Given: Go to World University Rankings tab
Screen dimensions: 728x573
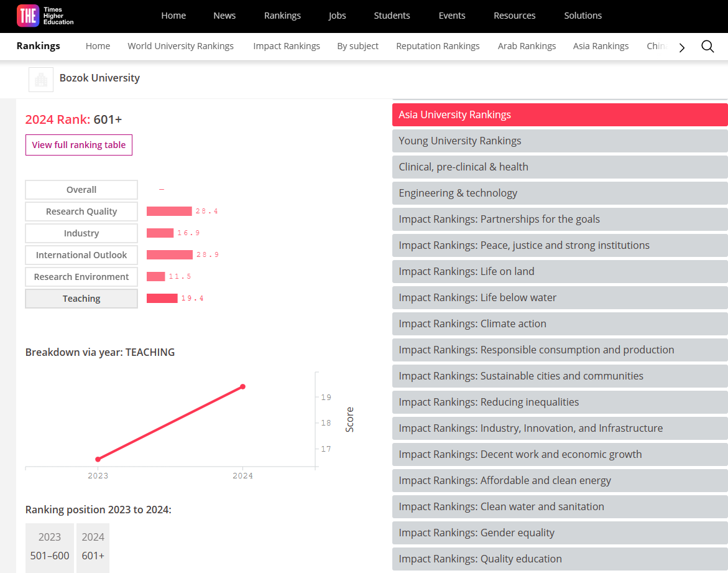Looking at the screenshot, I should coord(180,46).
